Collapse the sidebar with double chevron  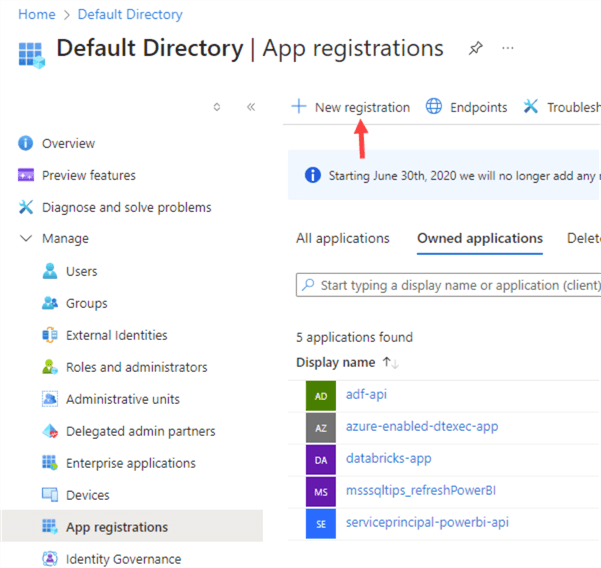pos(251,107)
